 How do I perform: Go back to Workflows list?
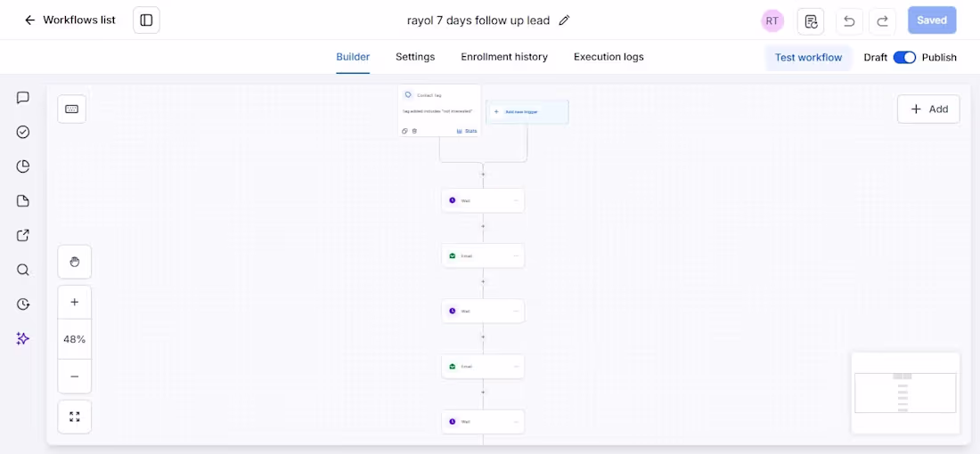(69, 20)
